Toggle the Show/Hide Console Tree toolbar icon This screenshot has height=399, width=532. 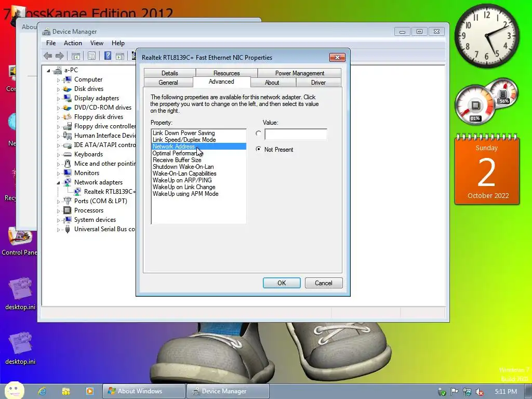coord(76,56)
